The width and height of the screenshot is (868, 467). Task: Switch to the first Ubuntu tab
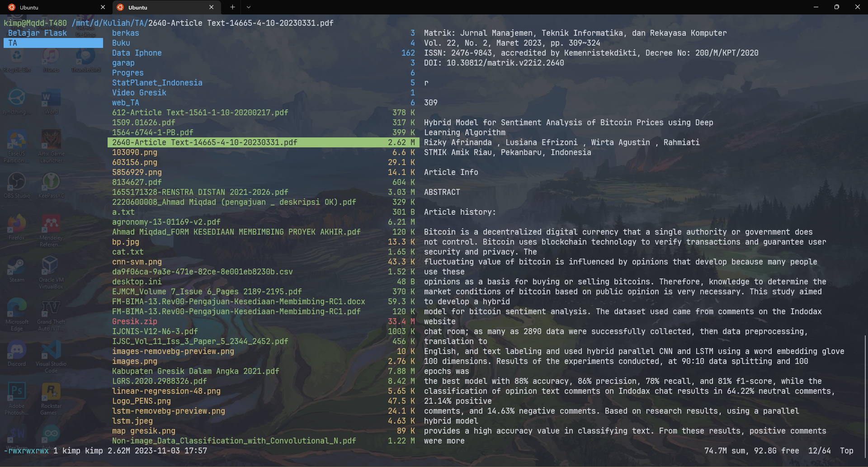click(x=54, y=7)
